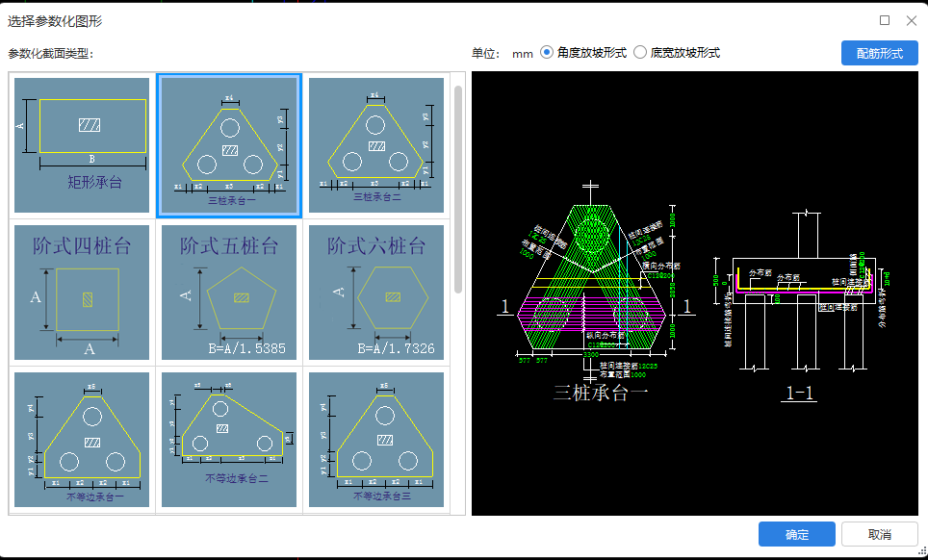Choose the 不等边承台二 thumbnail
This screenshot has height=560, width=928.
pyautogui.click(x=229, y=440)
